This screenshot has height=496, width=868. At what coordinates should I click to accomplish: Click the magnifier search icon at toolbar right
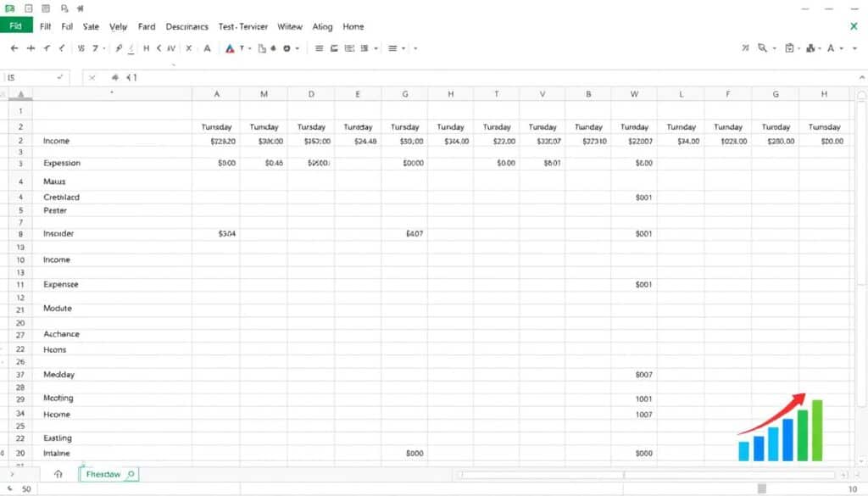pos(762,48)
